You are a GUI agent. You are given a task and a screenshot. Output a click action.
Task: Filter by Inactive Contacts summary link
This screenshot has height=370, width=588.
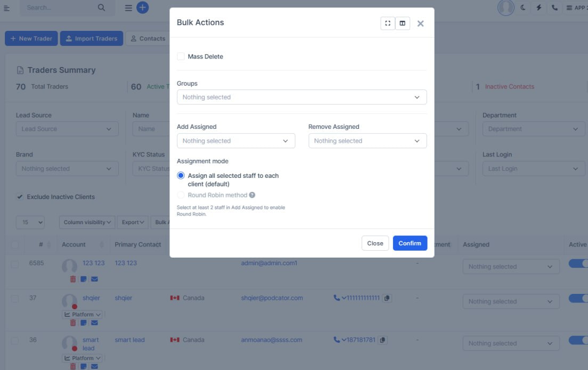point(509,87)
